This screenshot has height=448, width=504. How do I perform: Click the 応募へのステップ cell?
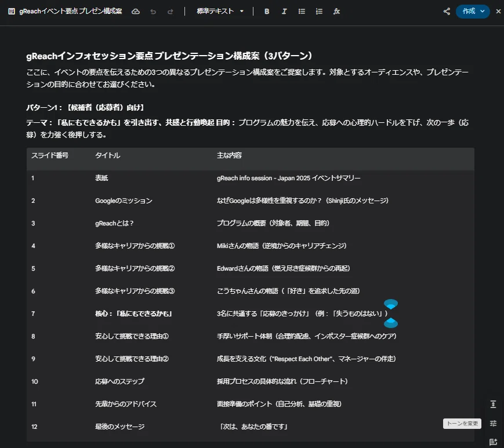pos(119,381)
